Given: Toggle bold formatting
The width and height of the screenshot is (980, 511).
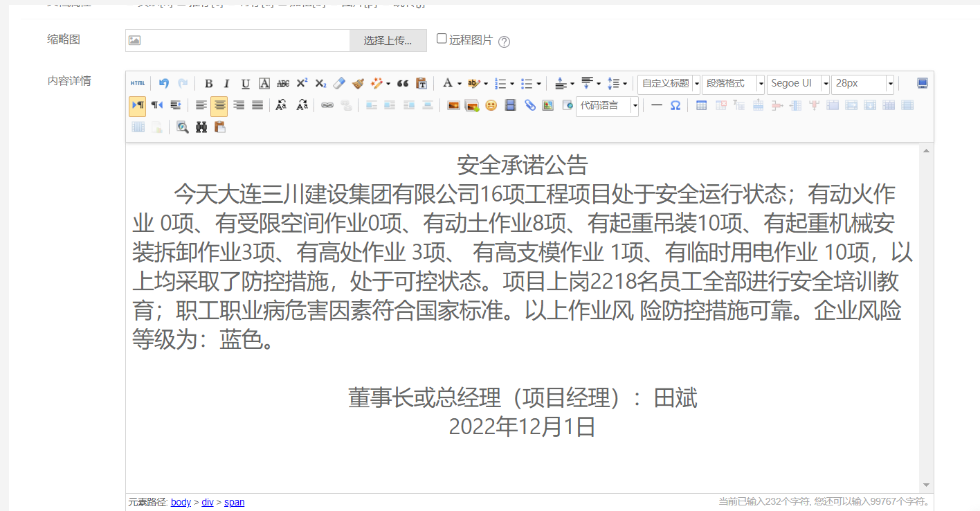Looking at the screenshot, I should (208, 84).
